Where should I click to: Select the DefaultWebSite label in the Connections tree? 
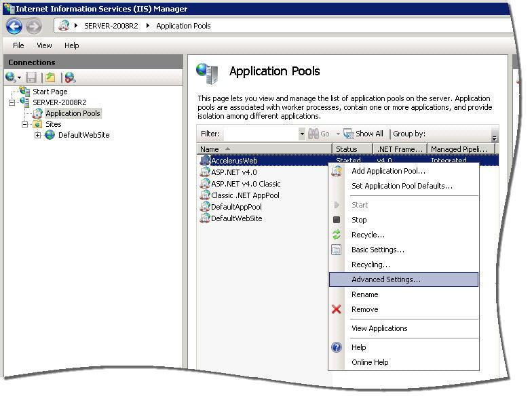click(x=84, y=135)
